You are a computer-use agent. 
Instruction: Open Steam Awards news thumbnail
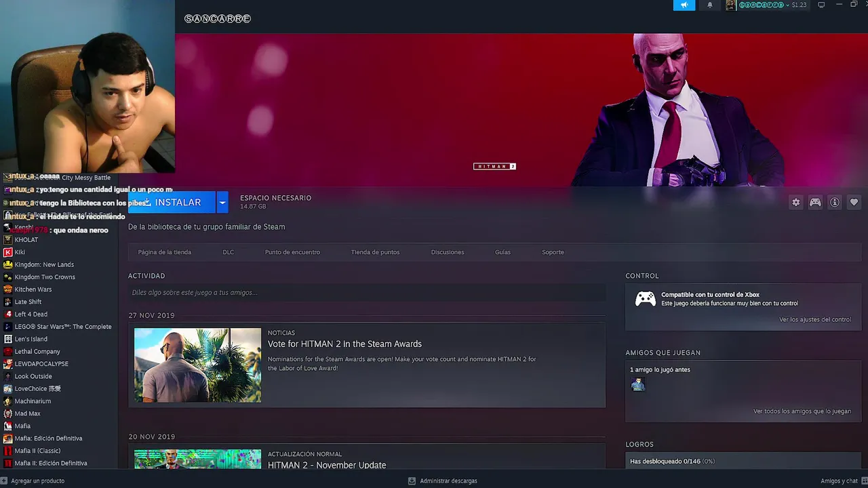click(x=197, y=365)
